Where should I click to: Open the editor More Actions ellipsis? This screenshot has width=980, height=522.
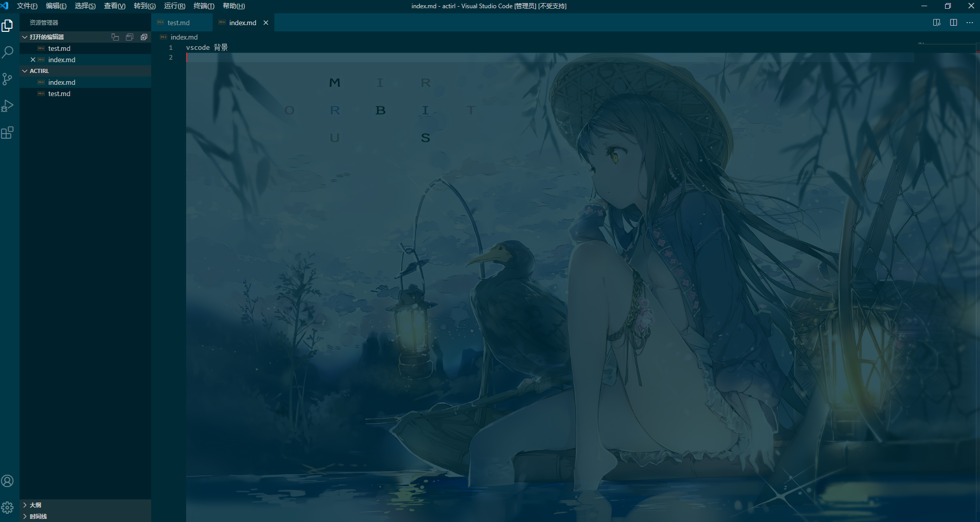(970, 23)
